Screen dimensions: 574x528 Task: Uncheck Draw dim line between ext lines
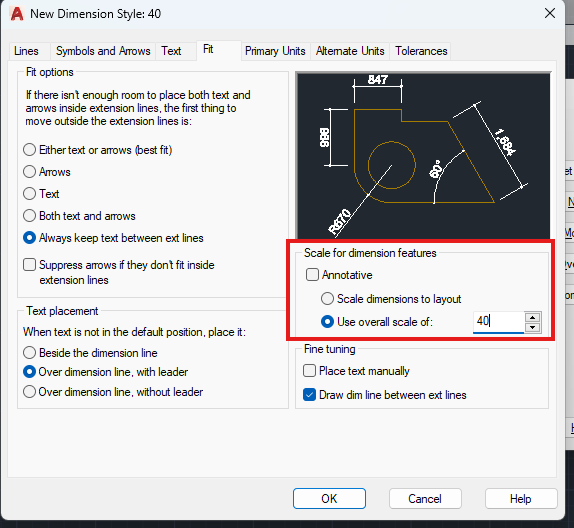pos(309,395)
